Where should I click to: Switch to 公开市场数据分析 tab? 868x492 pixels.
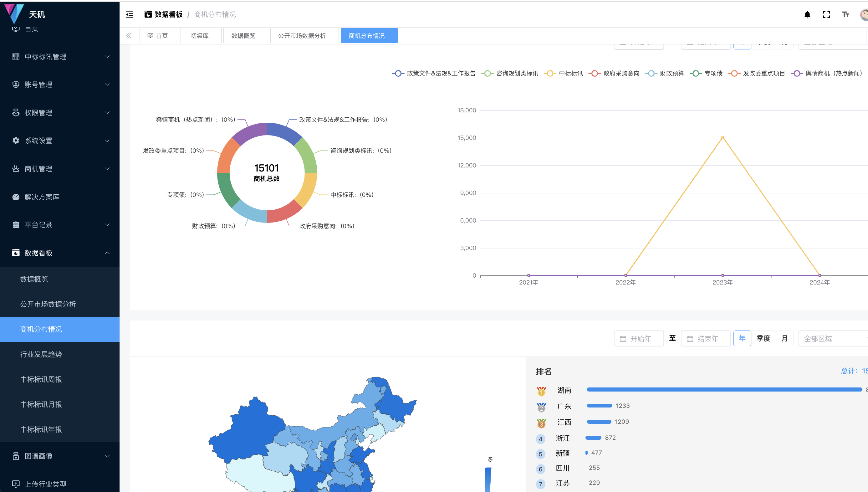(304, 35)
